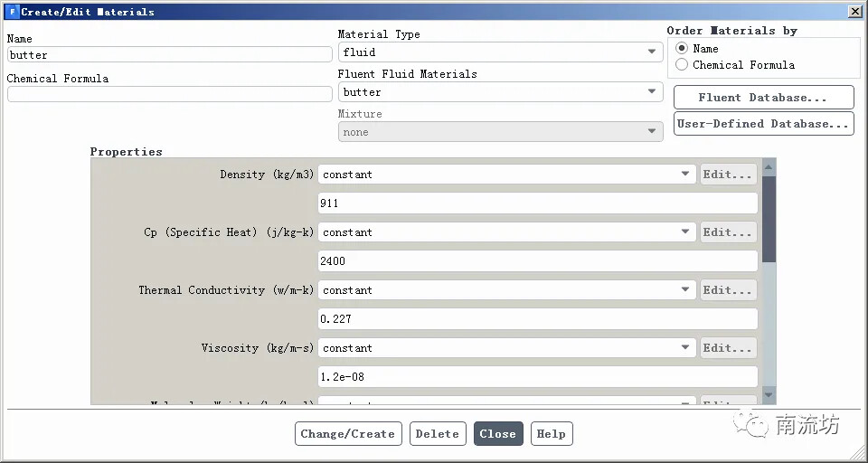Click the Density value field showing 911
The image size is (868, 463).
[537, 203]
